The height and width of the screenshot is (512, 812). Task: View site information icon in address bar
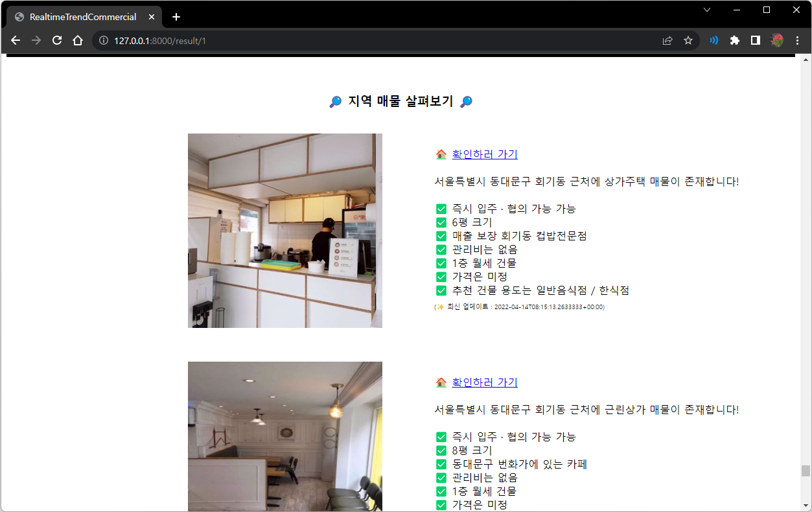pyautogui.click(x=104, y=40)
